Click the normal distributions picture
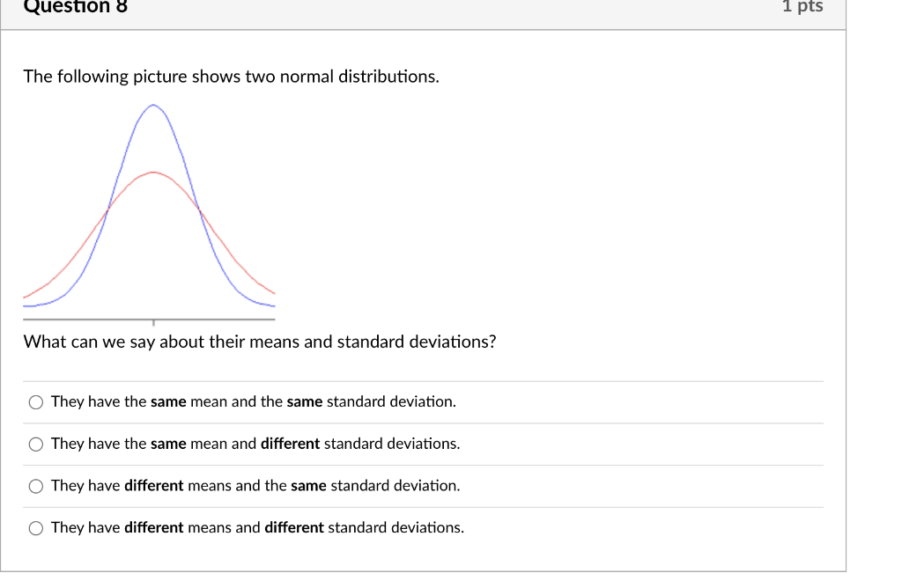 (150, 211)
